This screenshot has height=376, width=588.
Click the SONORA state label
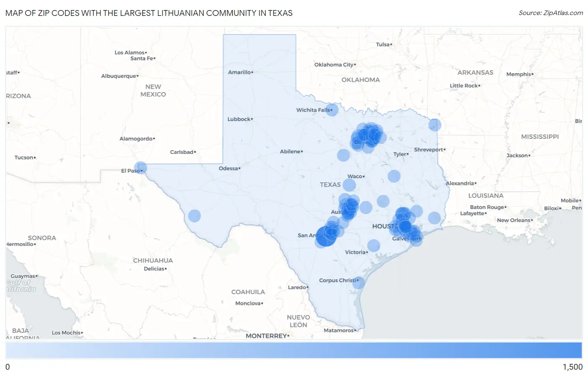(x=42, y=238)
